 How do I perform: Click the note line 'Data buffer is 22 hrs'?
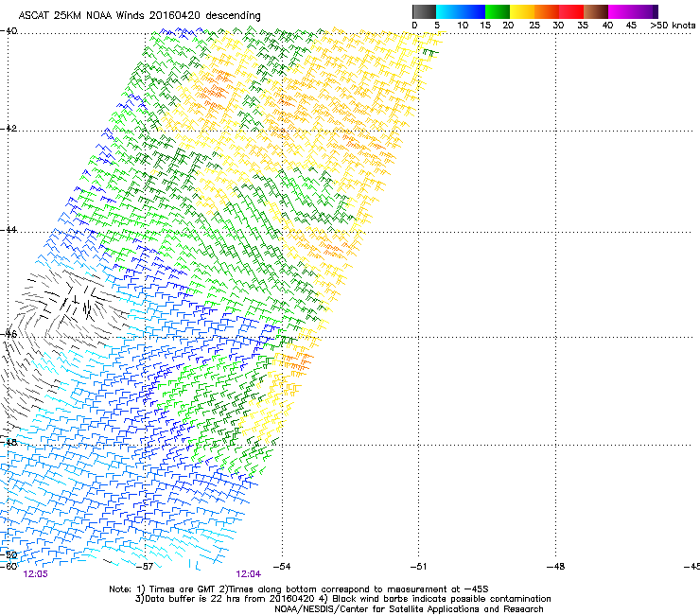click(192, 599)
